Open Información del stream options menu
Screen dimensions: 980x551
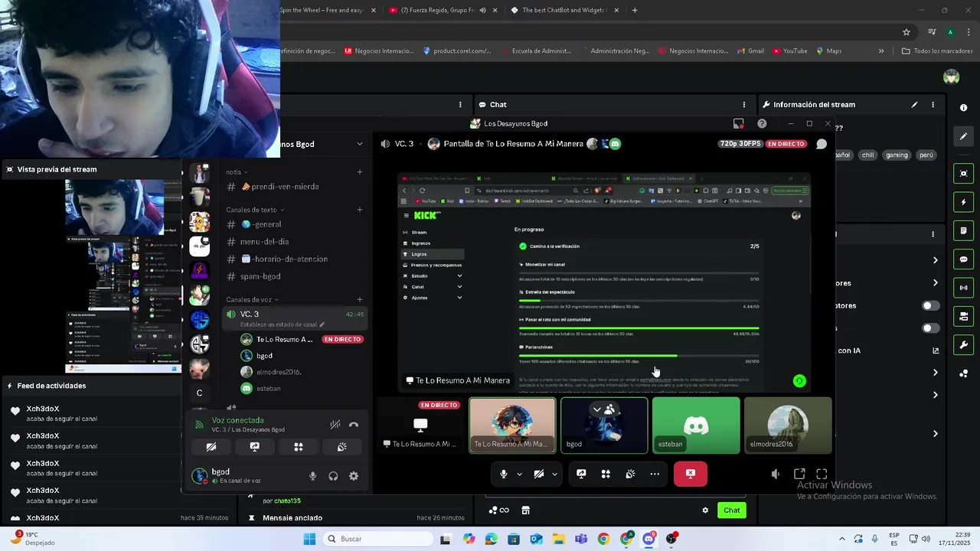pos(933,105)
